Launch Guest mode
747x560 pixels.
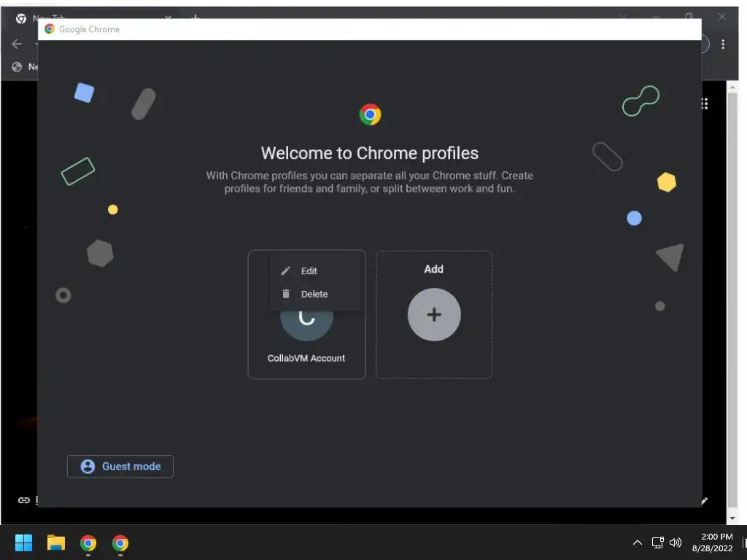tap(120, 467)
